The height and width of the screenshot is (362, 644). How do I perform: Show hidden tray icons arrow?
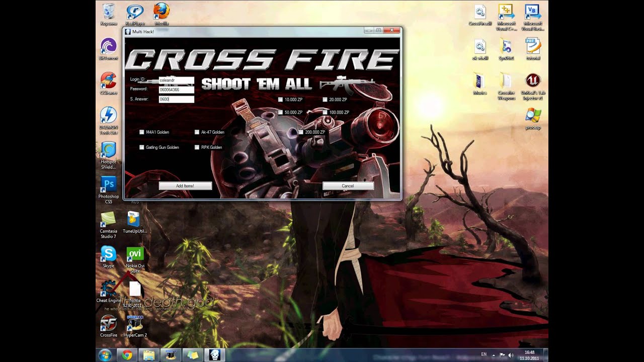(494, 355)
